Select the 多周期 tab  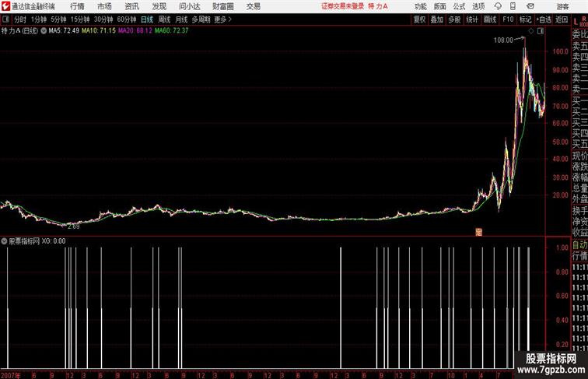click(201, 19)
